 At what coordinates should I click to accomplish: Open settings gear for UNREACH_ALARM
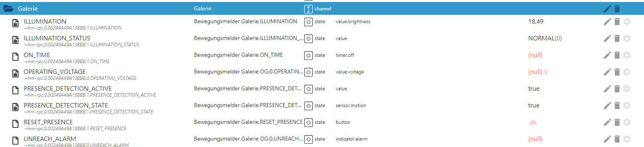coord(627,139)
